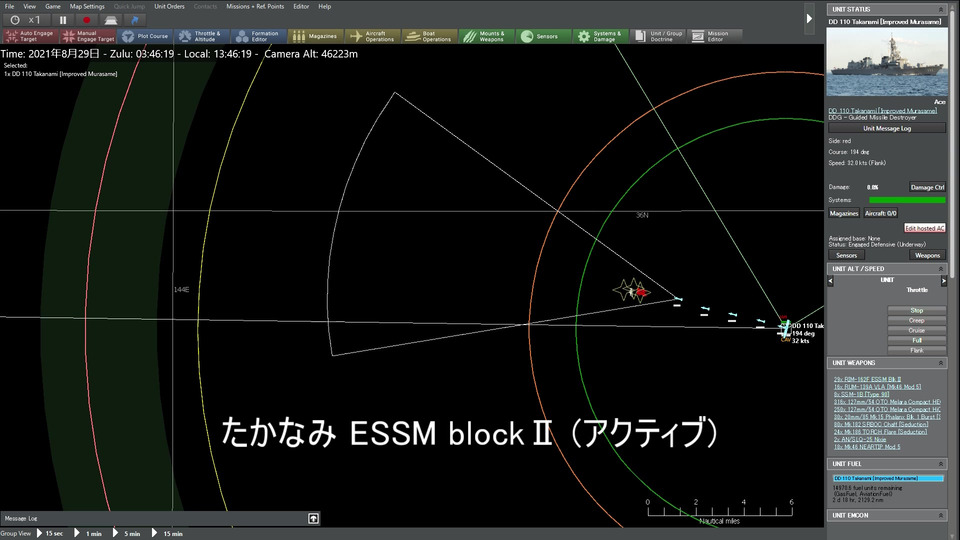The image size is (960, 540).
Task: Click Edit hosted AC
Action: [924, 228]
